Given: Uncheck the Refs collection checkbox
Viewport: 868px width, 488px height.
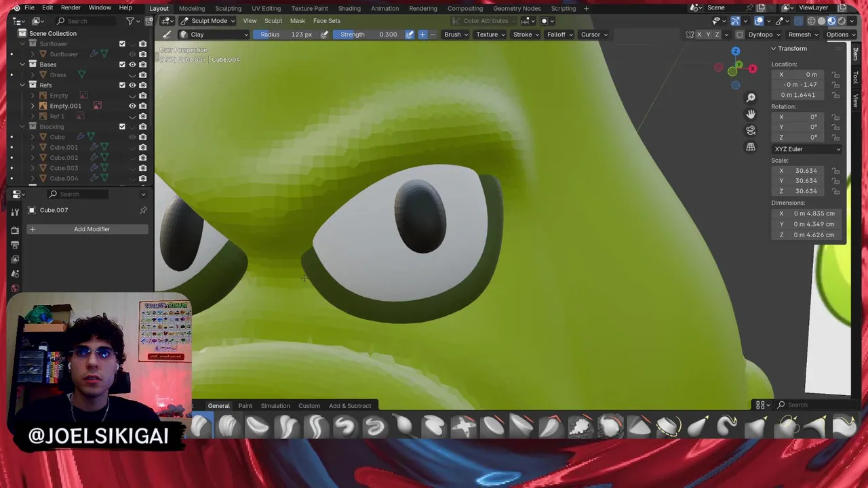Looking at the screenshot, I should 122,85.
